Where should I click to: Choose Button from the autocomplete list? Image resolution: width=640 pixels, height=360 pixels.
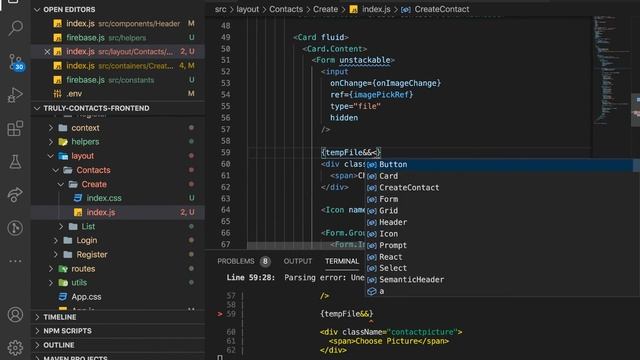[x=502, y=164]
